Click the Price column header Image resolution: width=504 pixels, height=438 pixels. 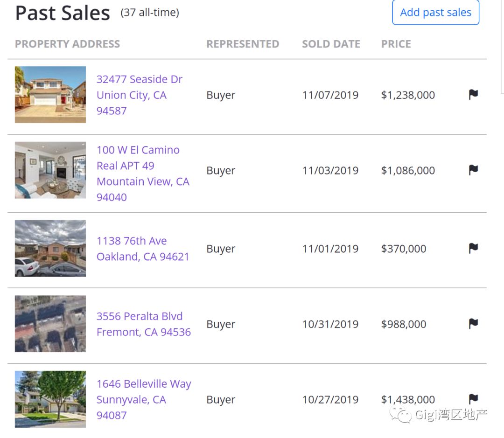(396, 44)
